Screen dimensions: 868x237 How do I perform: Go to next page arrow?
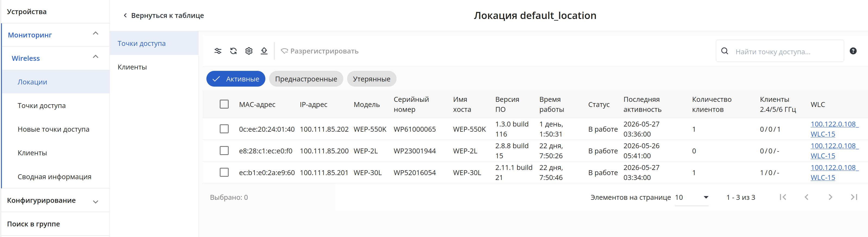[x=830, y=197]
